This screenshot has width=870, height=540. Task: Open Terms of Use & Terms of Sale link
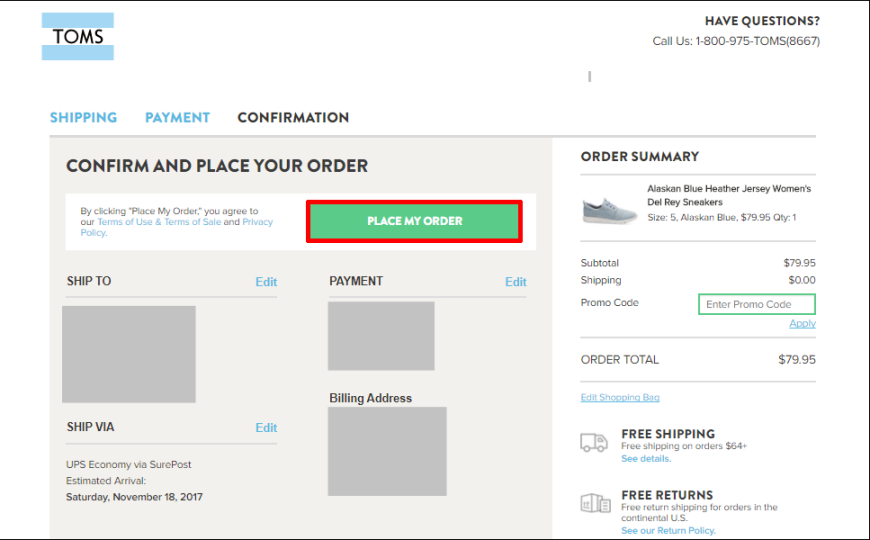tap(159, 222)
